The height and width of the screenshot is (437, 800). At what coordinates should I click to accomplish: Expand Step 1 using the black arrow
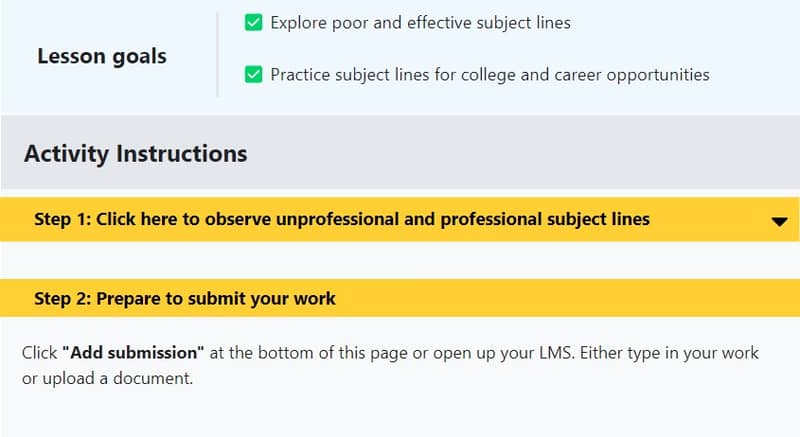pos(779,222)
